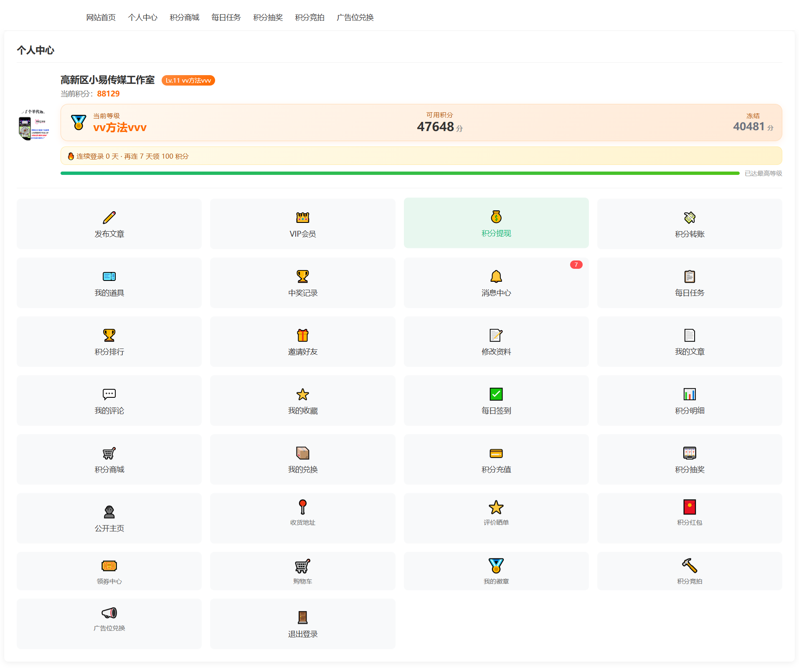Click the green level progress bar

(x=400, y=173)
